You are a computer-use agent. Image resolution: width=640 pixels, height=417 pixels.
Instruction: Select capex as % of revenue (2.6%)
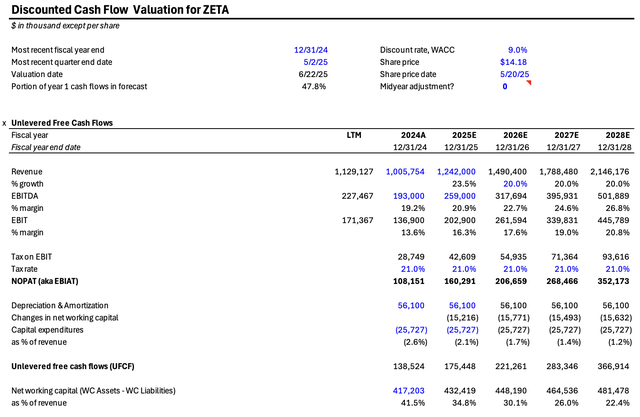click(415, 342)
